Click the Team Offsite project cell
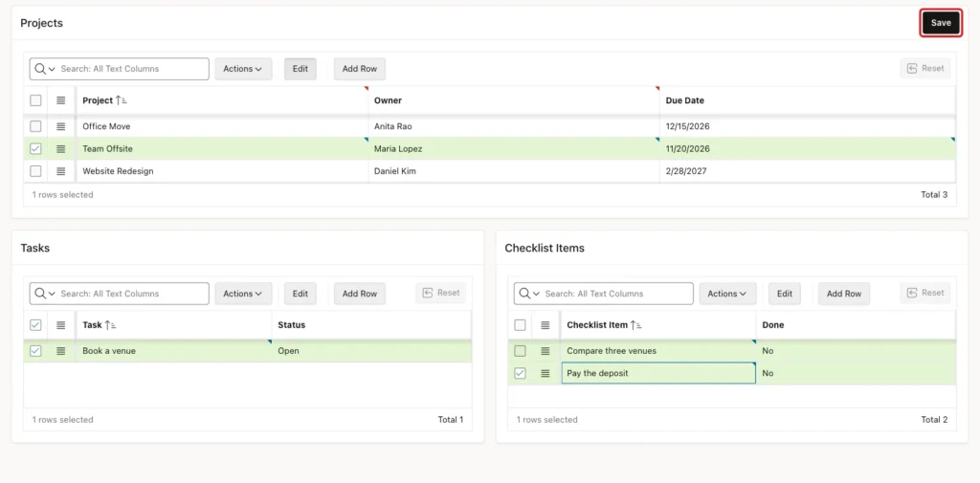Viewport: 980px width, 483px height. click(x=222, y=148)
